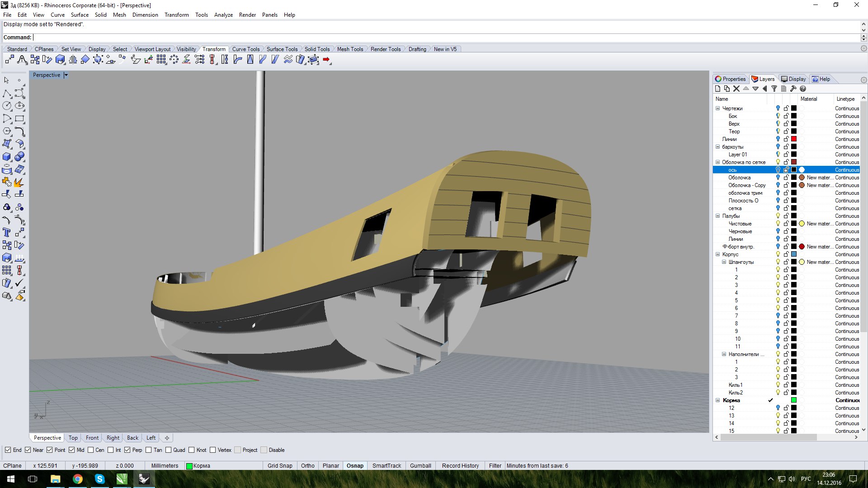Enable the Int osnap checkbox

coord(111,450)
